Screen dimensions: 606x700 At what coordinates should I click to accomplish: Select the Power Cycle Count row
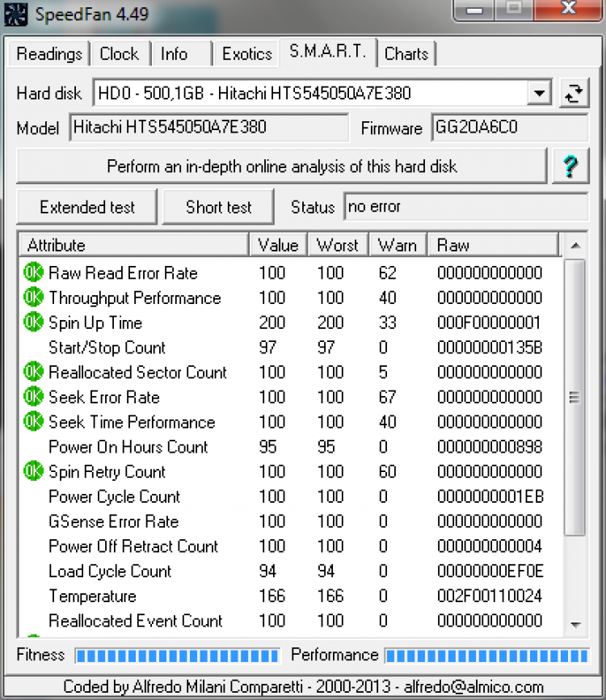(x=290, y=496)
